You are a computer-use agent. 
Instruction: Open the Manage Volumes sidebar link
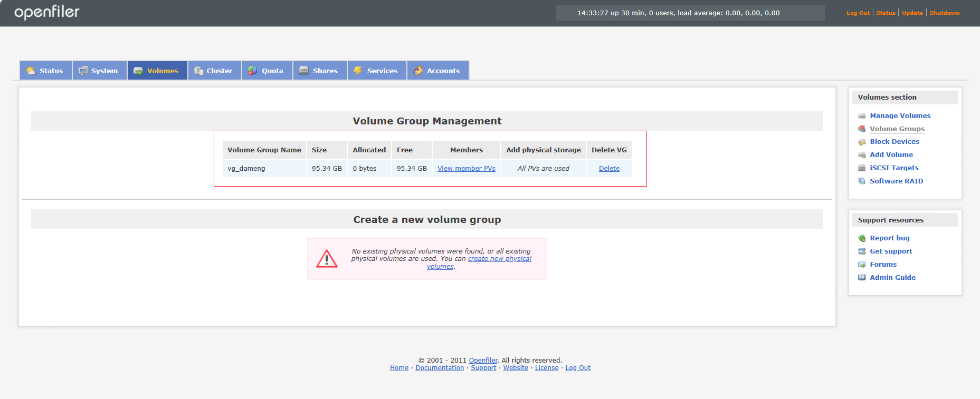click(x=900, y=116)
